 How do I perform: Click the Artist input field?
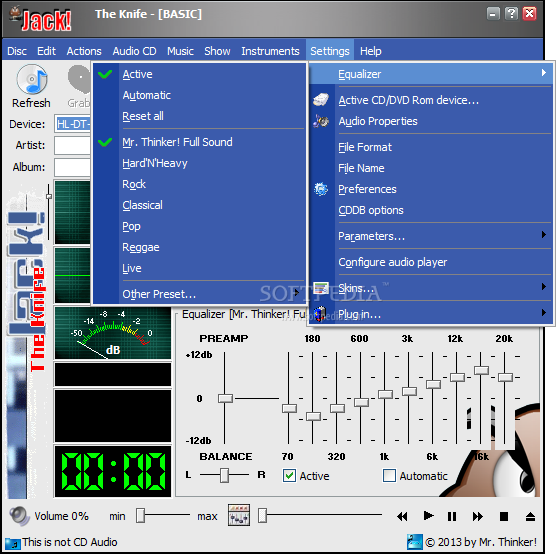[x=73, y=145]
